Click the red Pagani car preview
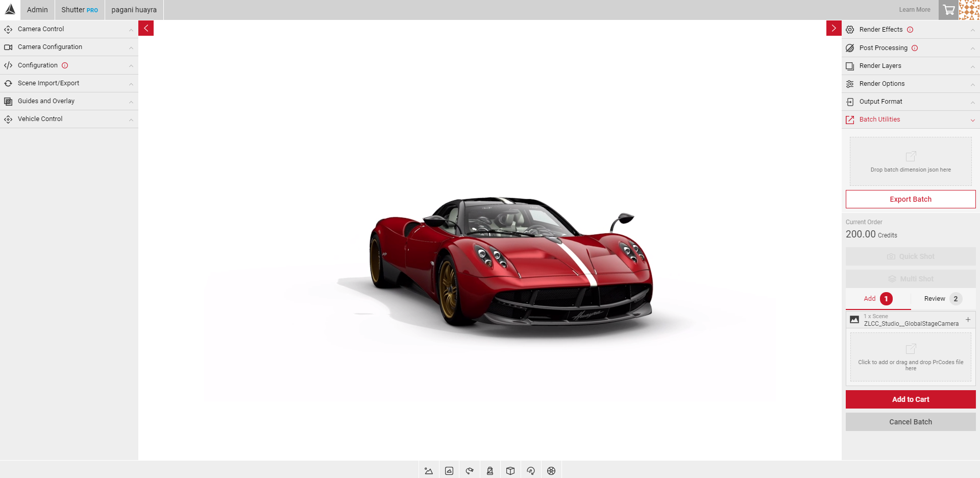 (510, 262)
